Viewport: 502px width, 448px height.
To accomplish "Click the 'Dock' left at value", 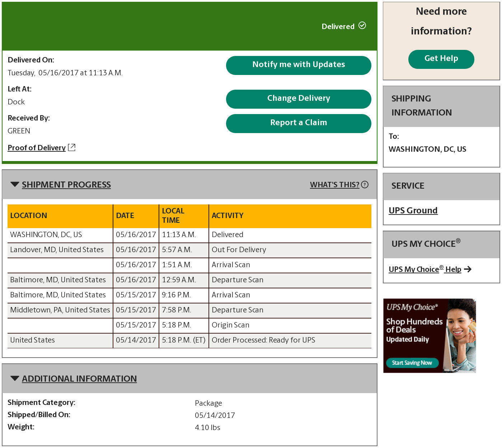I will pos(16,102).
